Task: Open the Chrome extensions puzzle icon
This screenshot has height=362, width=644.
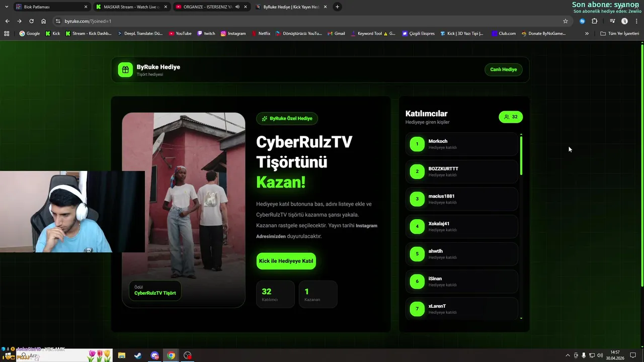Action: pos(595,21)
